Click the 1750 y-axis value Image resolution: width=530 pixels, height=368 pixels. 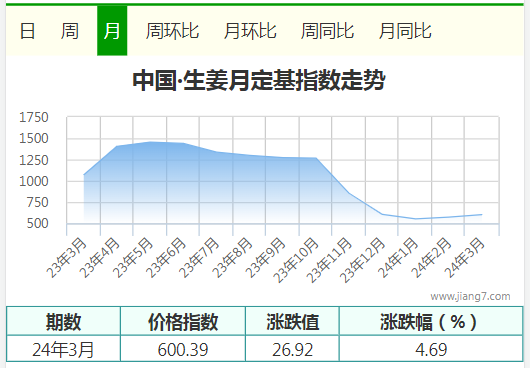click(x=34, y=117)
